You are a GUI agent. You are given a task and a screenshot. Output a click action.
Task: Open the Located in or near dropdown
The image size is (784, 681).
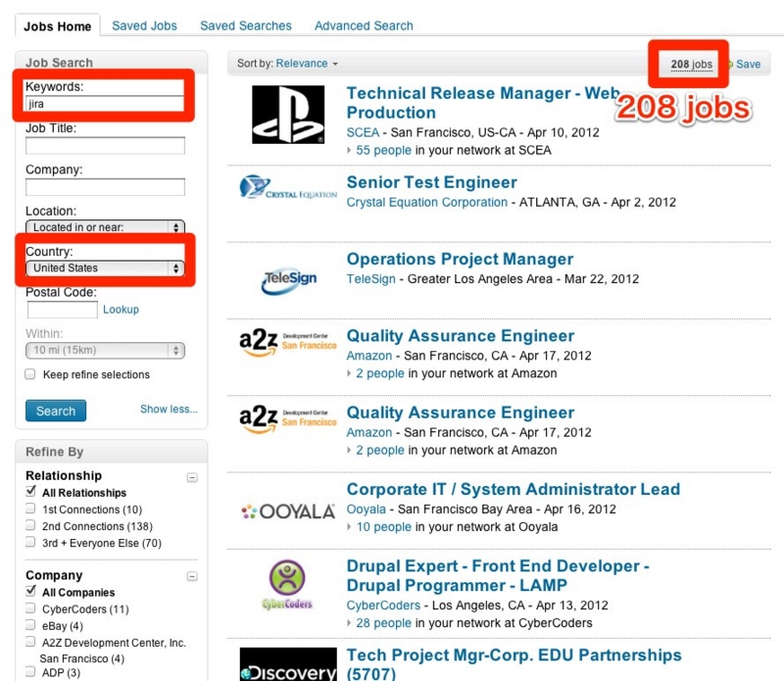pos(105,227)
